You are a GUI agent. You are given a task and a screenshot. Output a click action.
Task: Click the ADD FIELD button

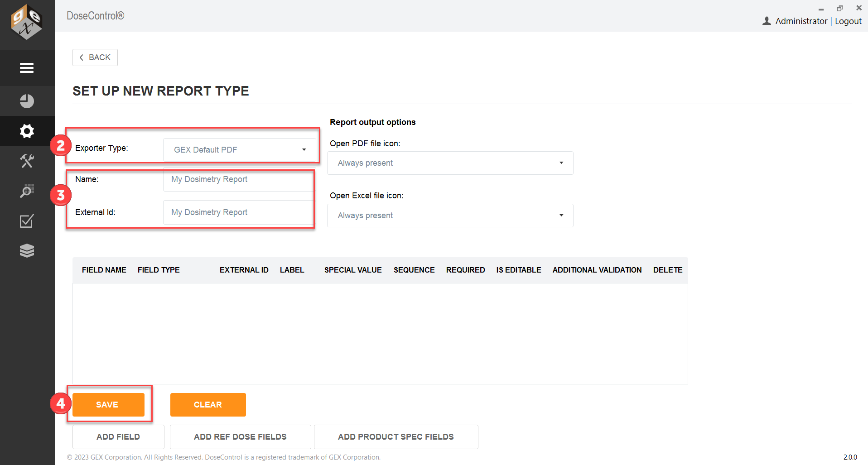(118, 437)
